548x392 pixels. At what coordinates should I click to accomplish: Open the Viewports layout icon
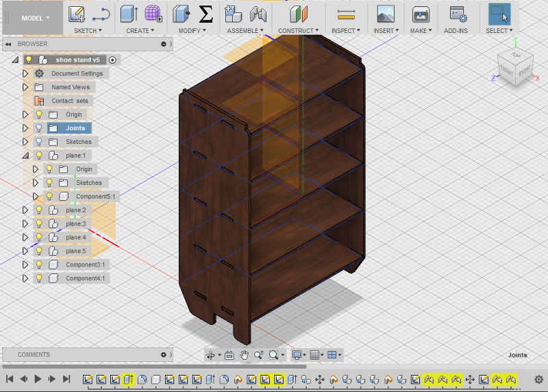(x=332, y=355)
